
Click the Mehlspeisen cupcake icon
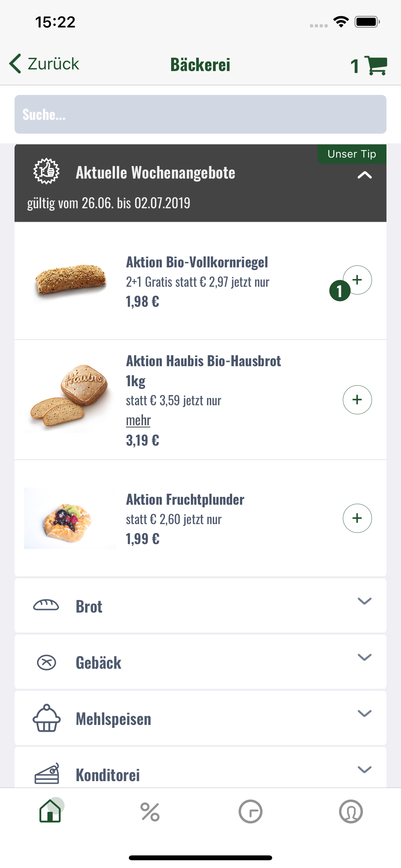point(46,718)
